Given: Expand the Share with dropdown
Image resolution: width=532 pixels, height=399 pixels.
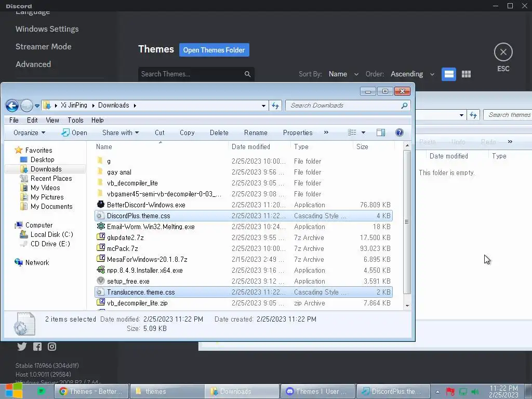Looking at the screenshot, I should click(121, 132).
